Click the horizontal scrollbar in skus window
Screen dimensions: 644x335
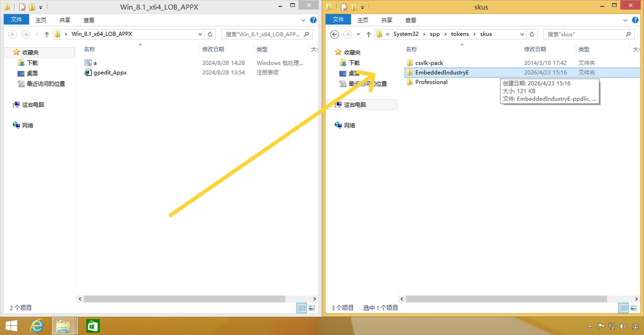[506, 299]
